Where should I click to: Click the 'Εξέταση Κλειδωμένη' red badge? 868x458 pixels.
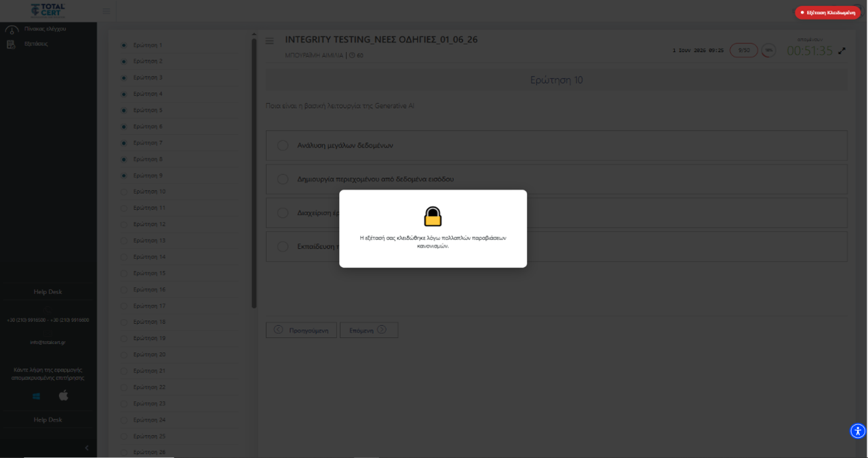(x=829, y=12)
